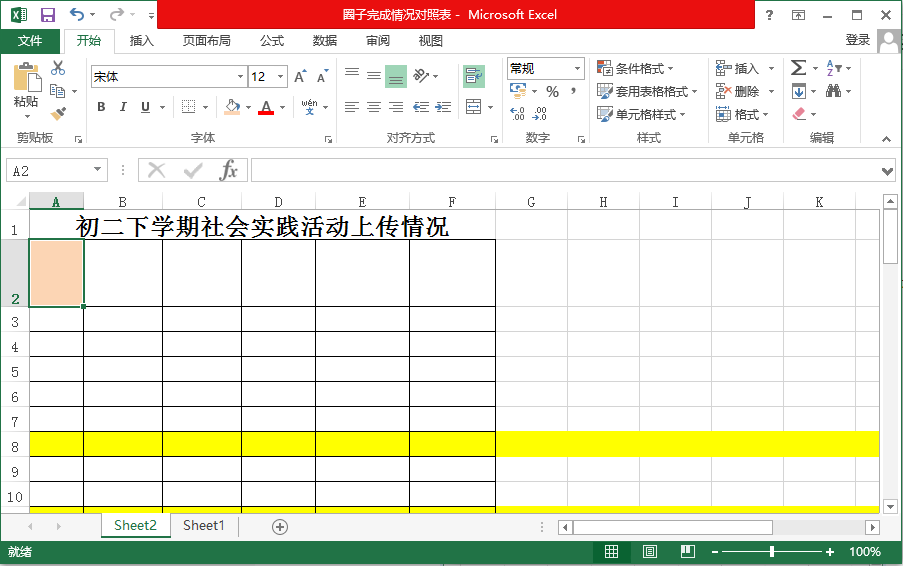This screenshot has width=903, height=566.
Task: Open the Name Box dropdown arrow
Action: tap(97, 169)
